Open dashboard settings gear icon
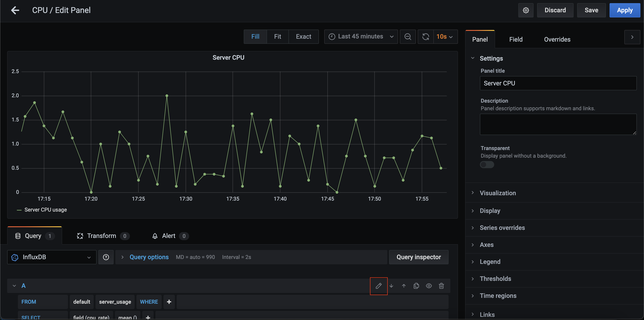This screenshot has width=644, height=320. coord(526,10)
